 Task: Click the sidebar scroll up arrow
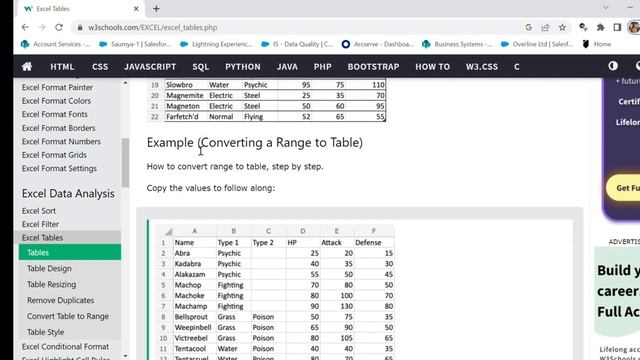(125, 83)
